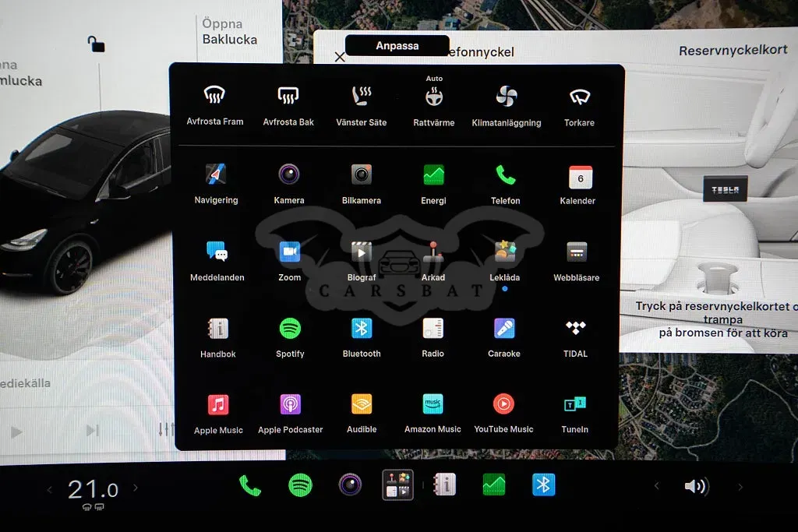Launch the Zoom app
This screenshot has width=798, height=532.
tap(290, 261)
